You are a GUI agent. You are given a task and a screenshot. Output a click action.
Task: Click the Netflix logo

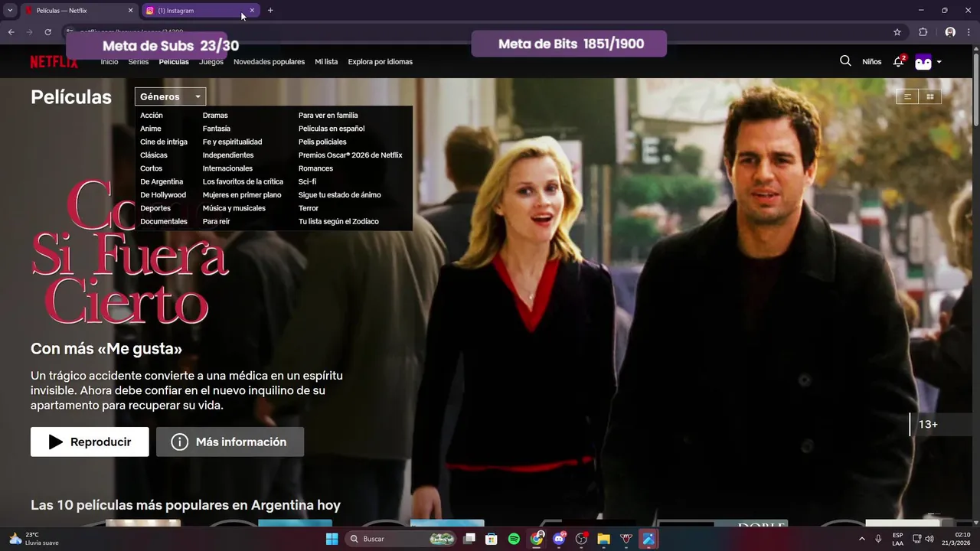(x=54, y=62)
